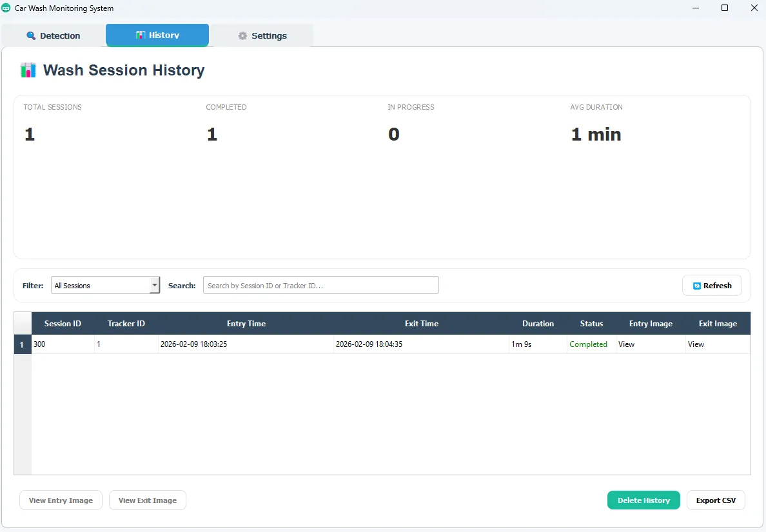766x532 pixels.
Task: Open the Detection tab
Action: [54, 35]
